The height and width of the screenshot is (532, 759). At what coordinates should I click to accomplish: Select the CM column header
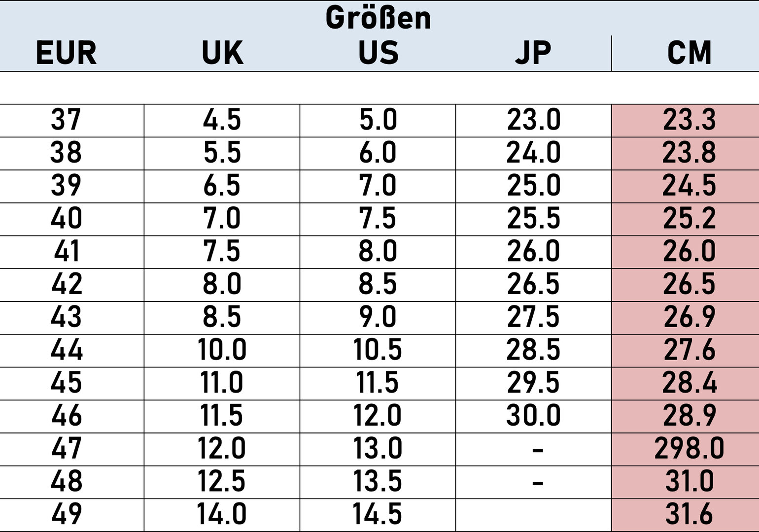tap(689, 53)
